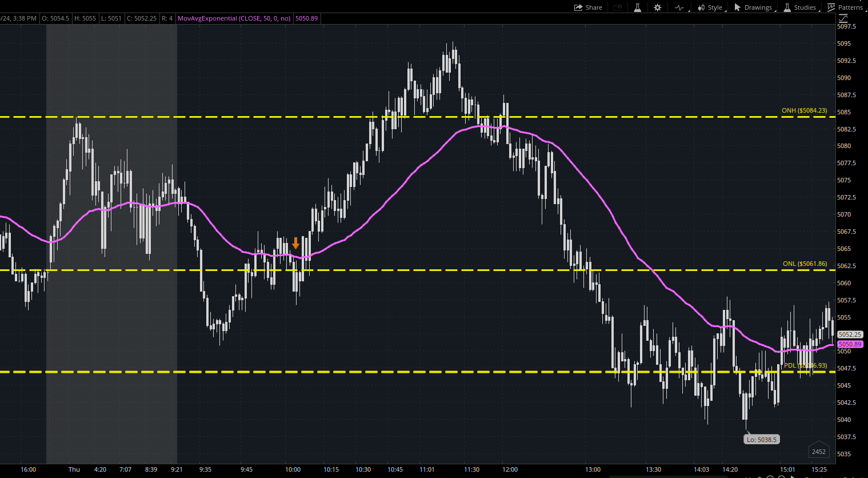Click the Patterns zigzag icon
The height and width of the screenshot is (478, 868).
pyautogui.click(x=831, y=7)
